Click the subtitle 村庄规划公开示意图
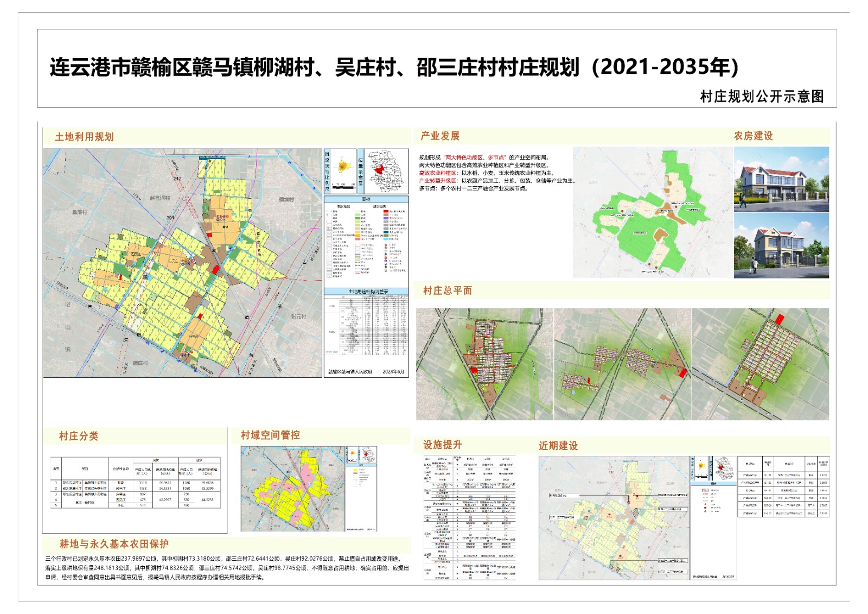868x614 pixels. tap(762, 97)
